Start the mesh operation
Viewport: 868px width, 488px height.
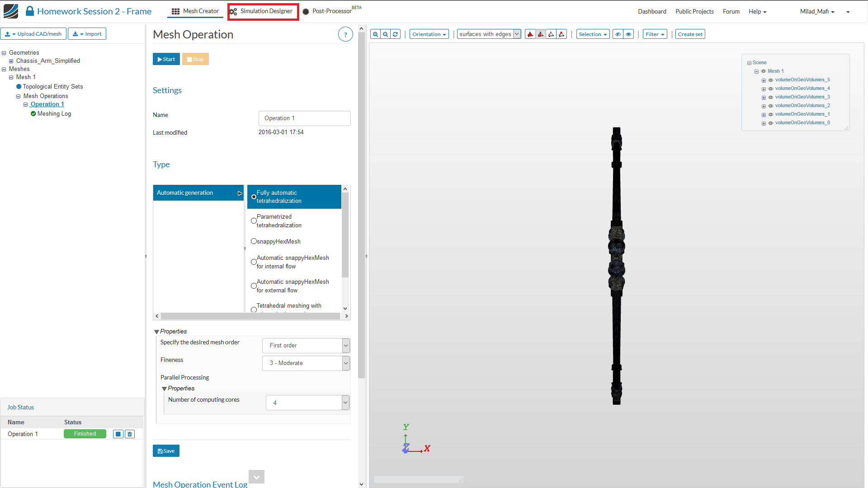coord(166,59)
